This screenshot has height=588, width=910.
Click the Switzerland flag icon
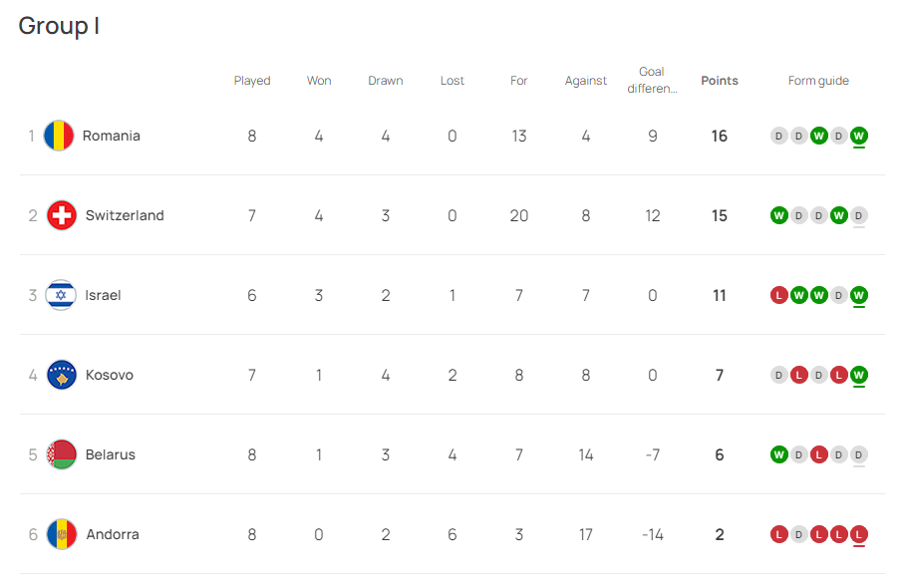tap(62, 215)
